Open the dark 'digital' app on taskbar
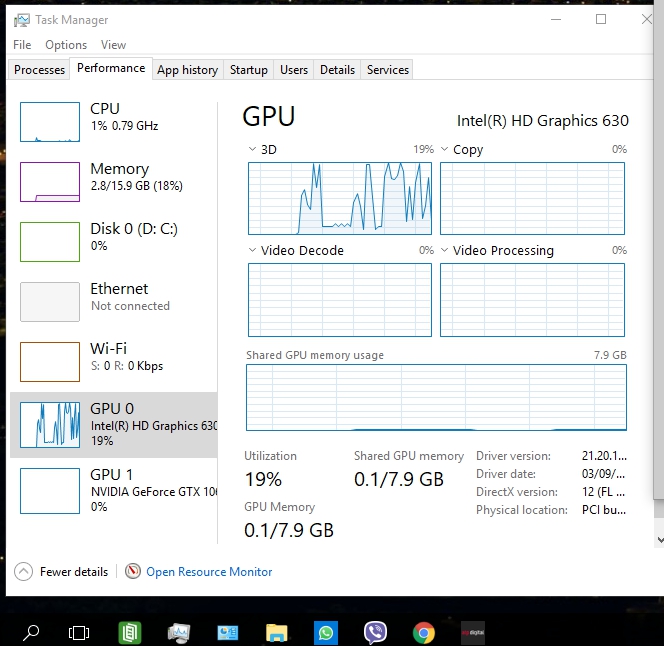664x646 pixels. pos(473,633)
